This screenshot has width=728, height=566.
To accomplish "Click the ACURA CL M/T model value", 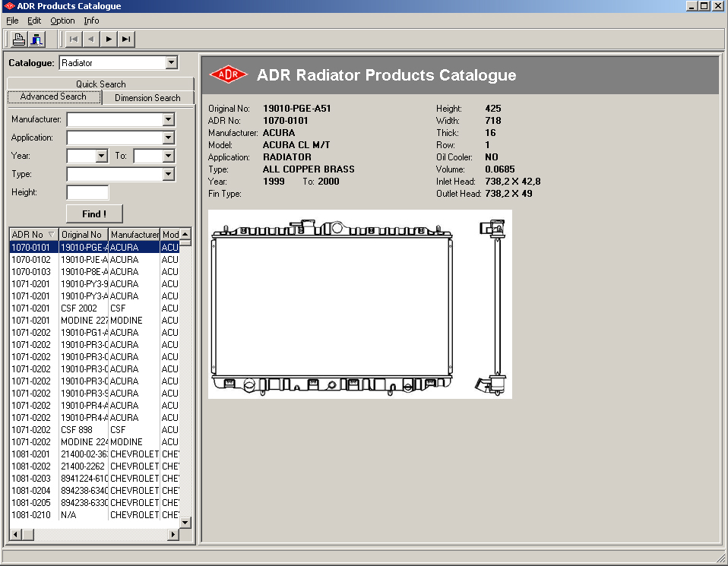I will [x=296, y=145].
